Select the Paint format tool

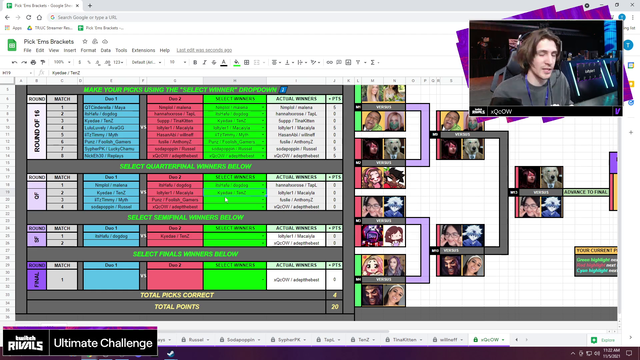[x=42, y=62]
